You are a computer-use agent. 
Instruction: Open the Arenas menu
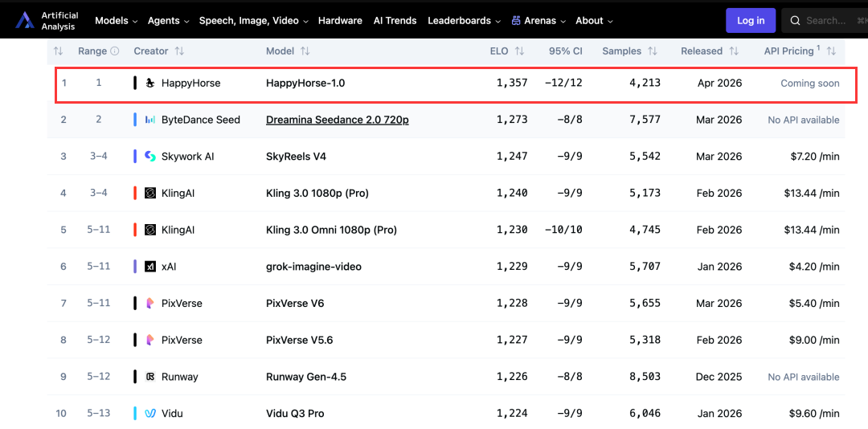tap(538, 21)
